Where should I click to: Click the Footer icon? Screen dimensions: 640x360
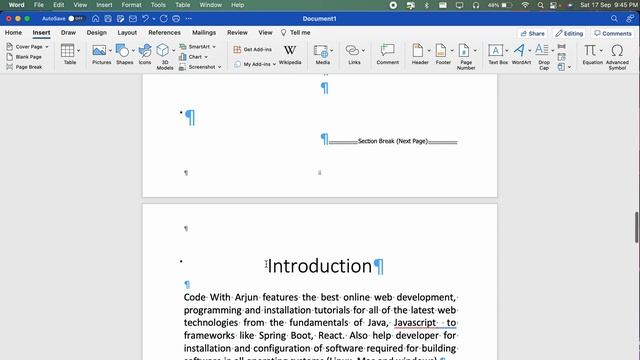click(440, 51)
